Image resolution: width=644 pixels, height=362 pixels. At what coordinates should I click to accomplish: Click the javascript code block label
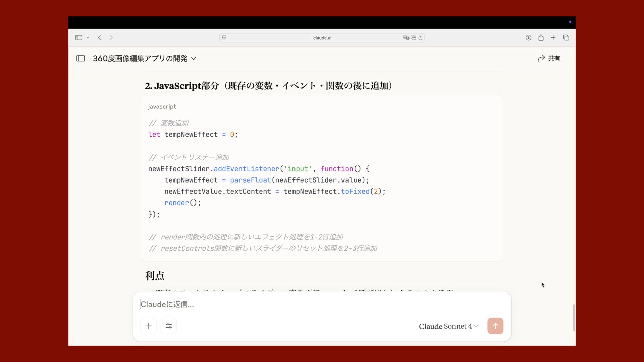pos(162,106)
